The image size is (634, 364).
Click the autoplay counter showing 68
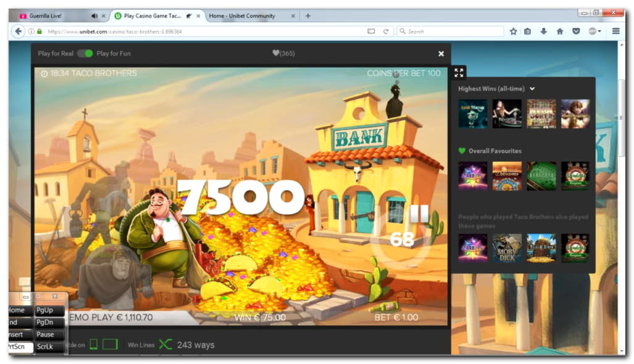click(x=401, y=239)
